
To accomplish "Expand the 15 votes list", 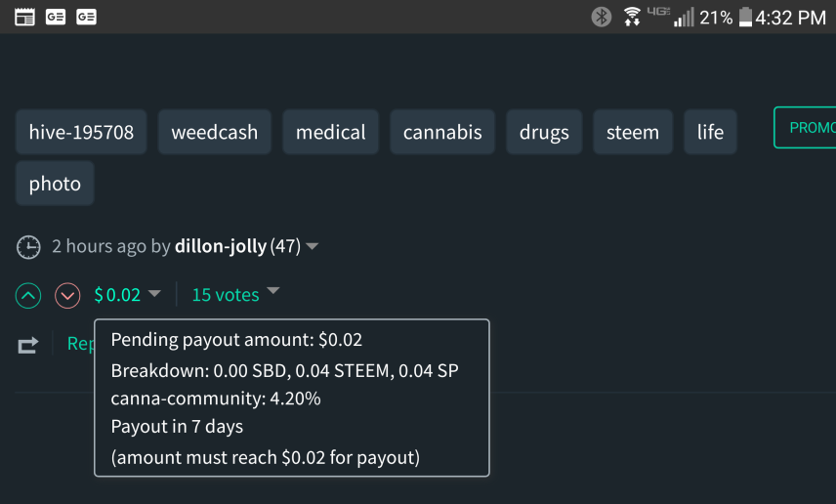I will pos(273,291).
